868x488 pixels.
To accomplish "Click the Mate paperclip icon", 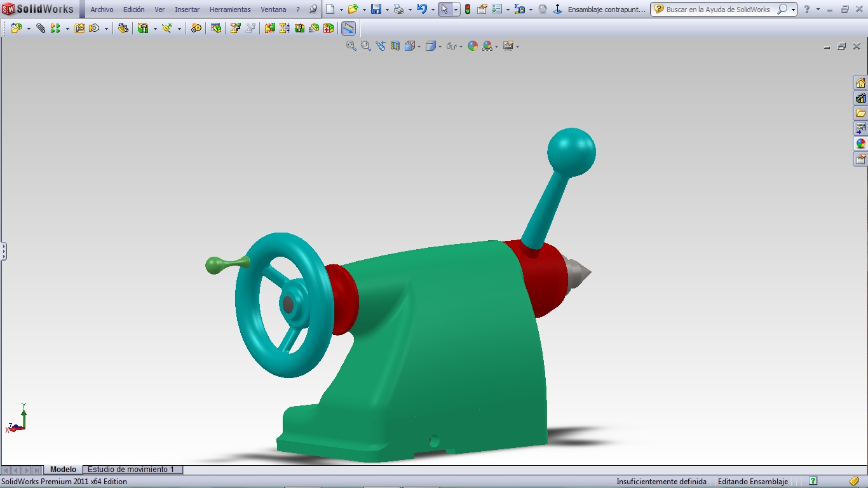I will pos(41,28).
